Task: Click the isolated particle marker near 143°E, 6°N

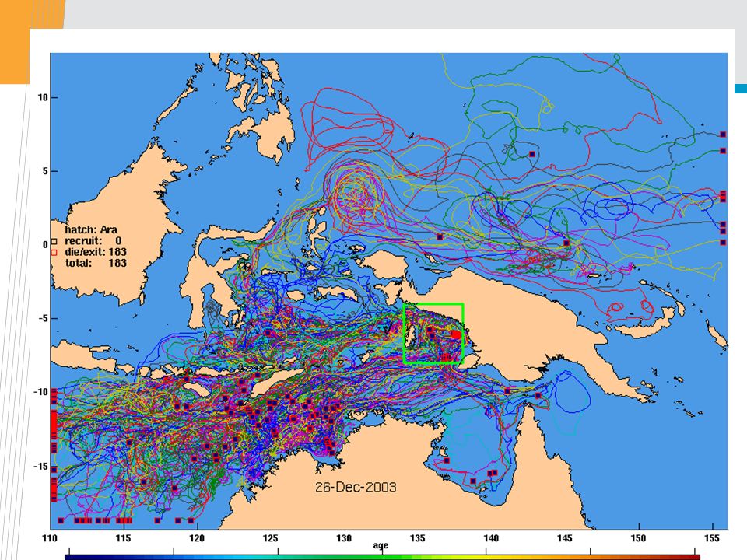Action: (532, 154)
